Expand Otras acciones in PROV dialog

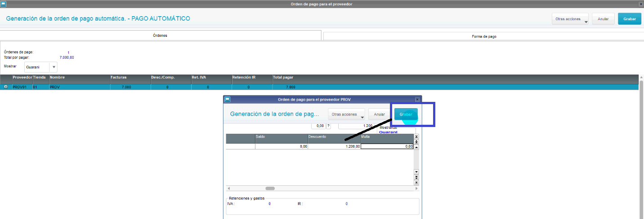point(346,114)
